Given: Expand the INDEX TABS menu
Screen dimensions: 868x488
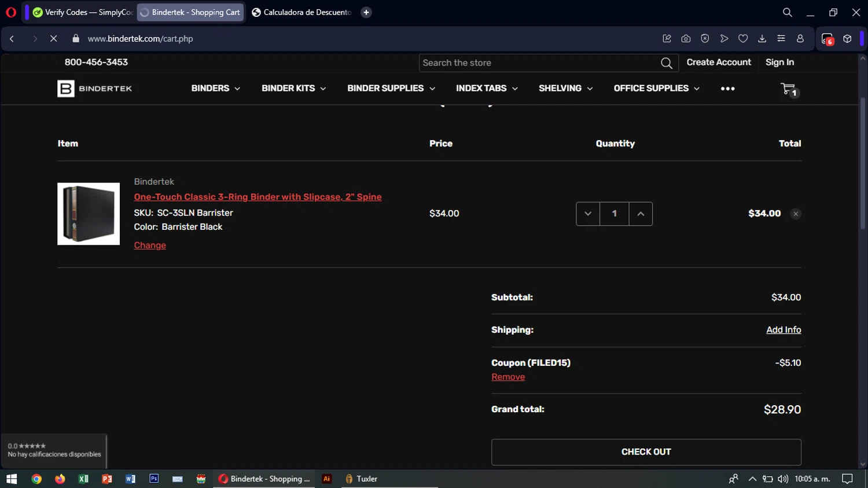Looking at the screenshot, I should pyautogui.click(x=487, y=88).
